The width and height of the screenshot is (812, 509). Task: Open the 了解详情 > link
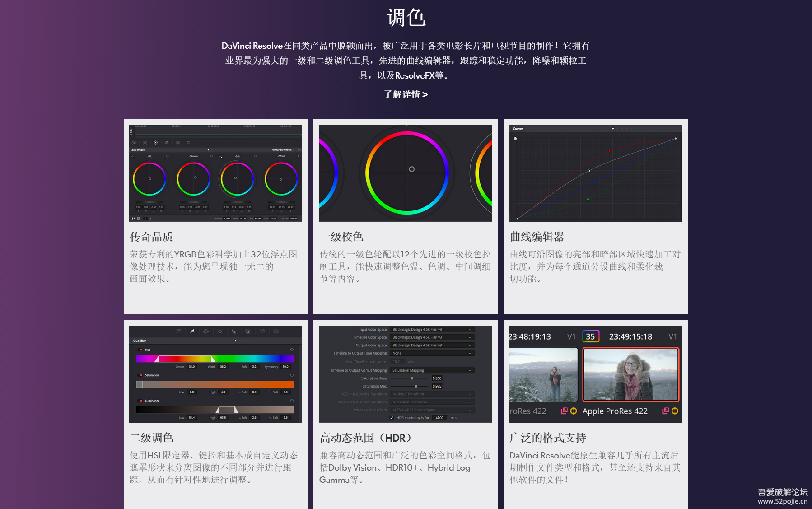pyautogui.click(x=406, y=94)
